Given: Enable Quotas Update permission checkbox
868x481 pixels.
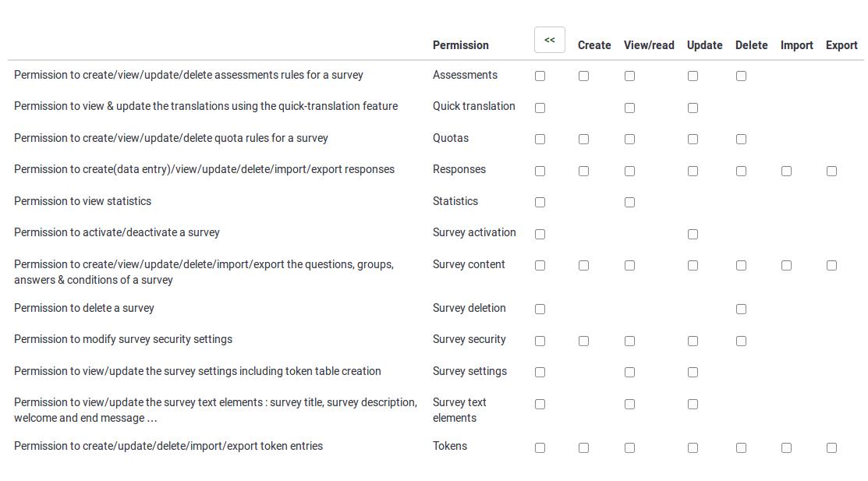Looking at the screenshot, I should click(693, 140).
